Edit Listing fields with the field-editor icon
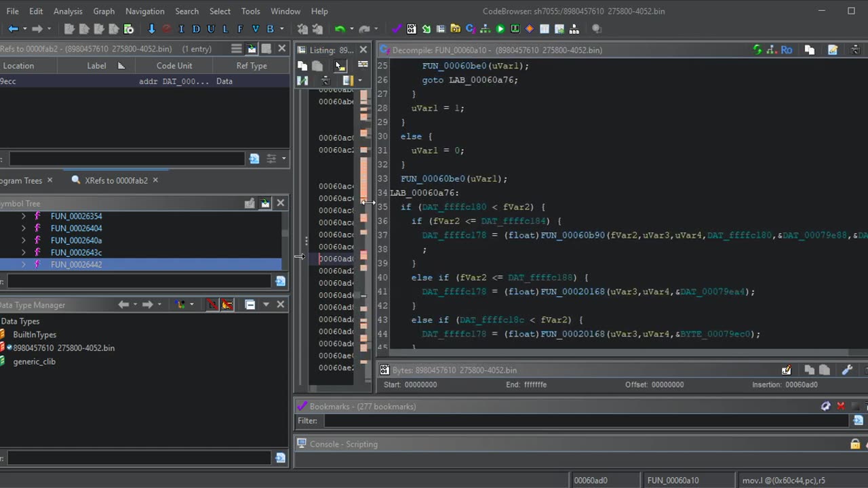 point(363,64)
